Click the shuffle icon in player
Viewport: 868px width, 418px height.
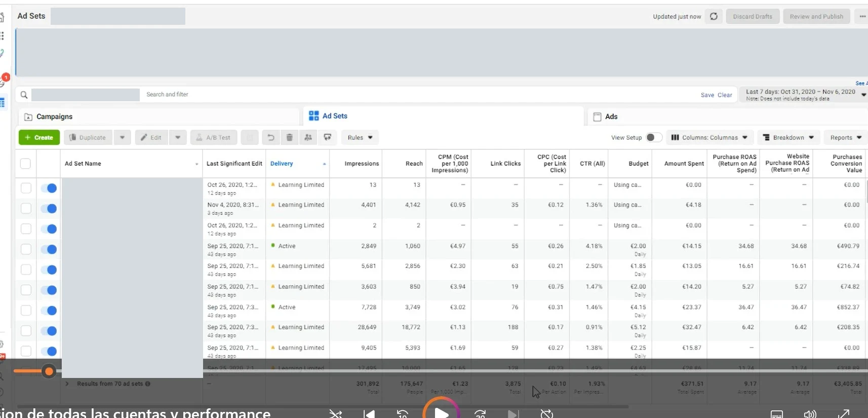tap(335, 414)
